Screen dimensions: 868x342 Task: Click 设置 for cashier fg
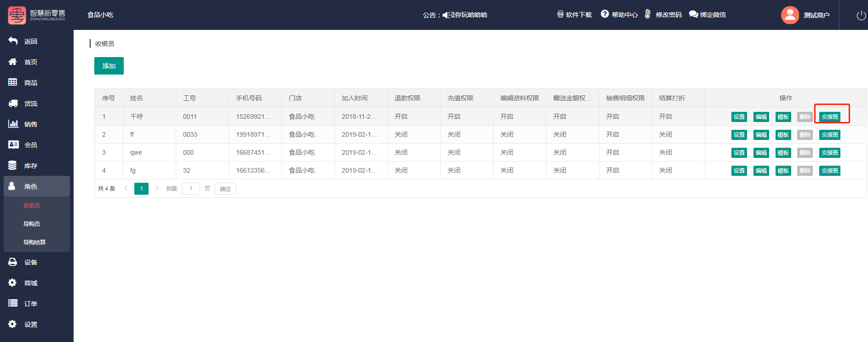[x=739, y=171]
